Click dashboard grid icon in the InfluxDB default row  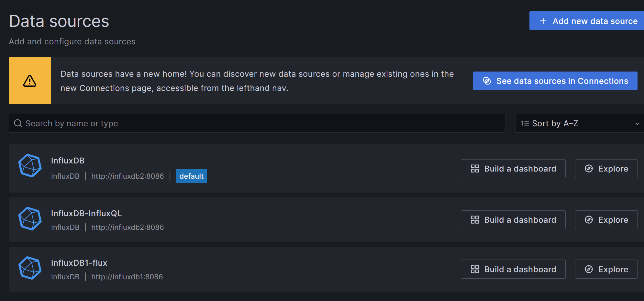coord(475,169)
